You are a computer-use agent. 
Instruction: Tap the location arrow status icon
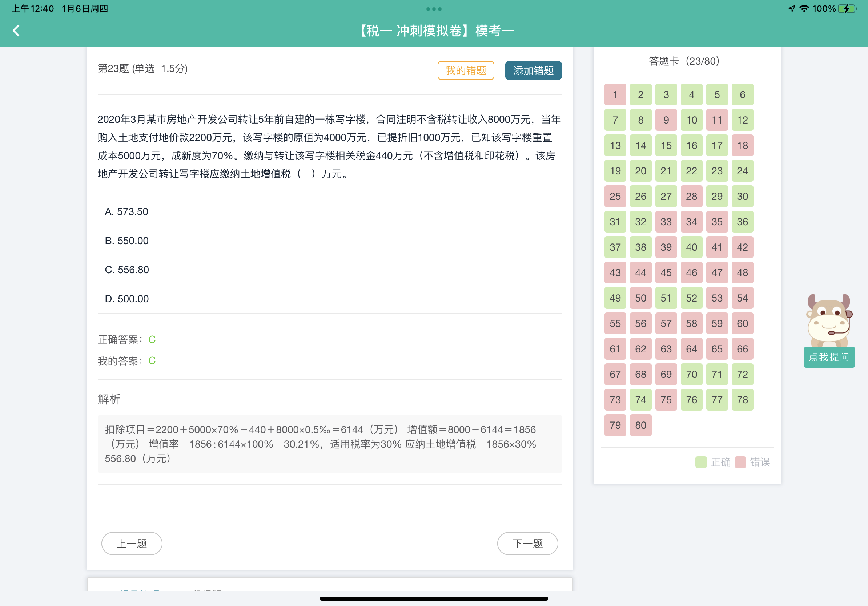point(792,9)
